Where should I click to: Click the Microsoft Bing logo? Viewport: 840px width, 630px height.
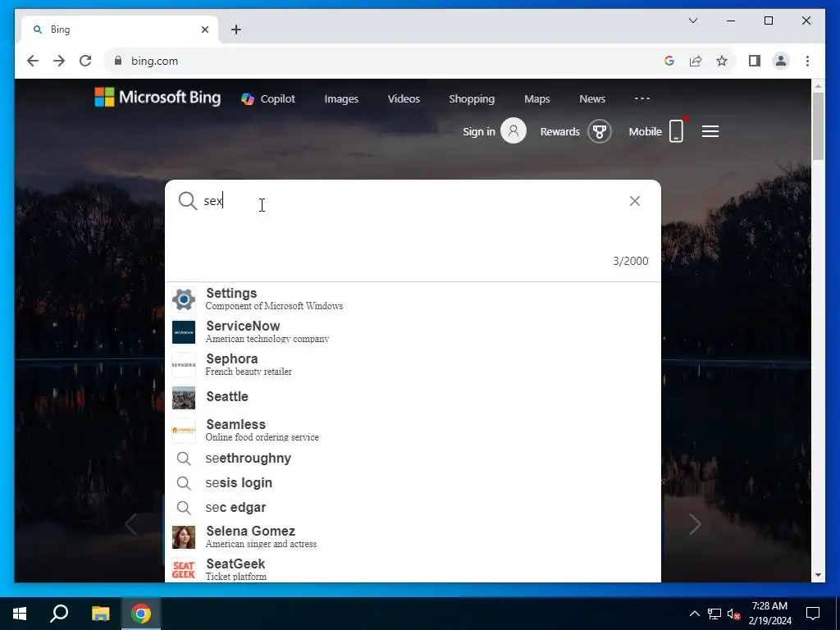point(157,98)
